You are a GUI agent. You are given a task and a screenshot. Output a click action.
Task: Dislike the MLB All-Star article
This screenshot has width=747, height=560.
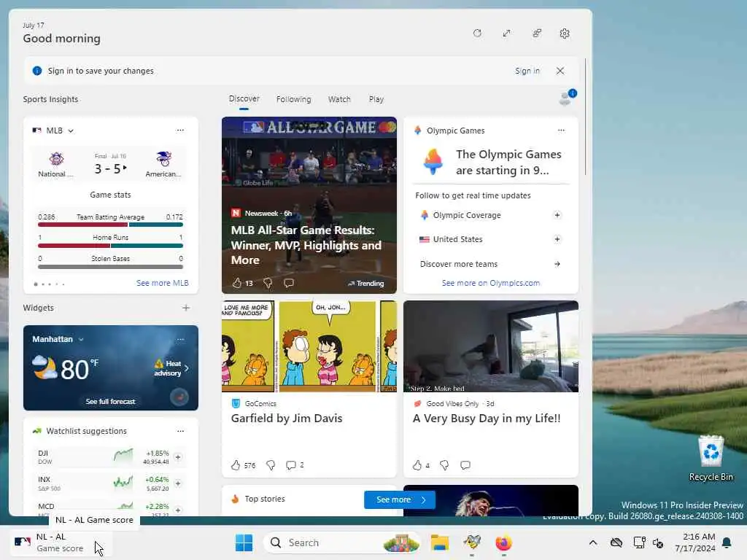point(268,283)
